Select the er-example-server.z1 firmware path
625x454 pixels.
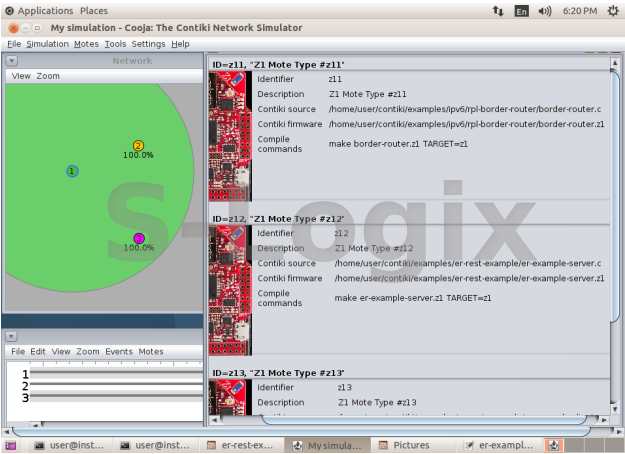(470, 279)
